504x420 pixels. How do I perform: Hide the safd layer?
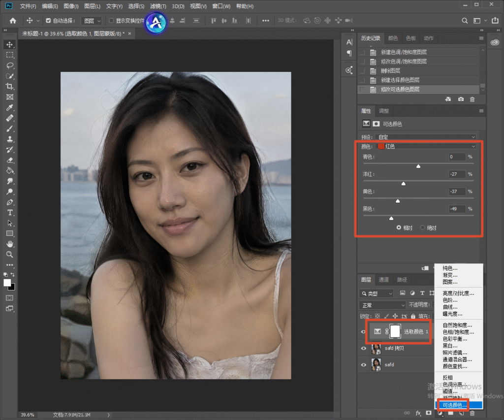coord(364,365)
